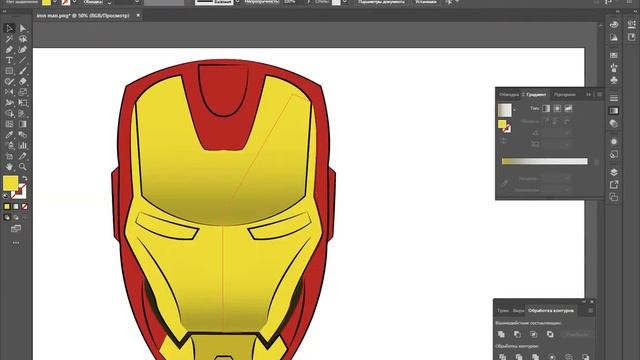This screenshot has height=360, width=640.
Task: Open the Layers panel from dock
Action: [614, 172]
